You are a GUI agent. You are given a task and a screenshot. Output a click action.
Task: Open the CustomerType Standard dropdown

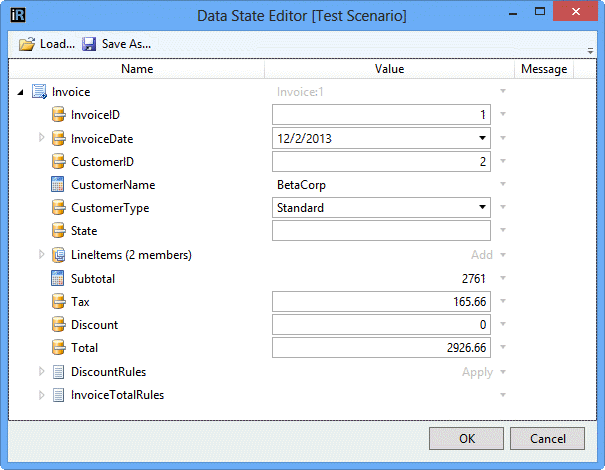pyautogui.click(x=483, y=208)
